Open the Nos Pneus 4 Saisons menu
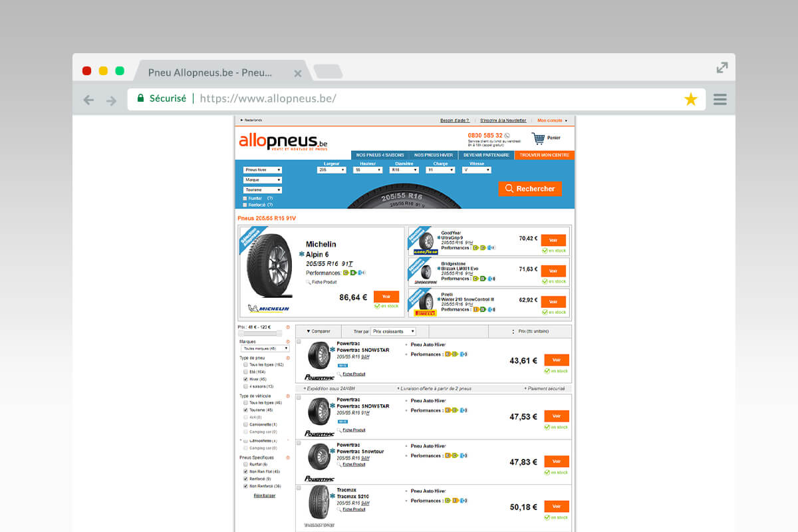798x532 pixels. point(380,155)
